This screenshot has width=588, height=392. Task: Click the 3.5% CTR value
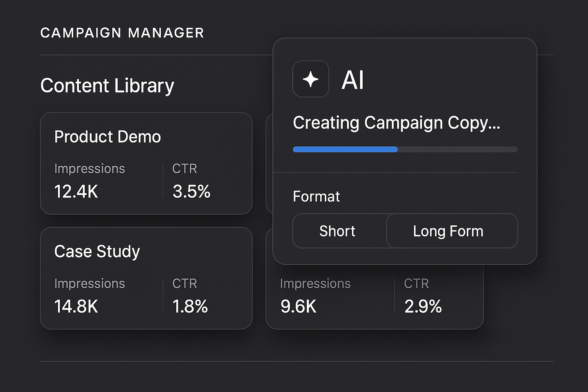coord(191,191)
